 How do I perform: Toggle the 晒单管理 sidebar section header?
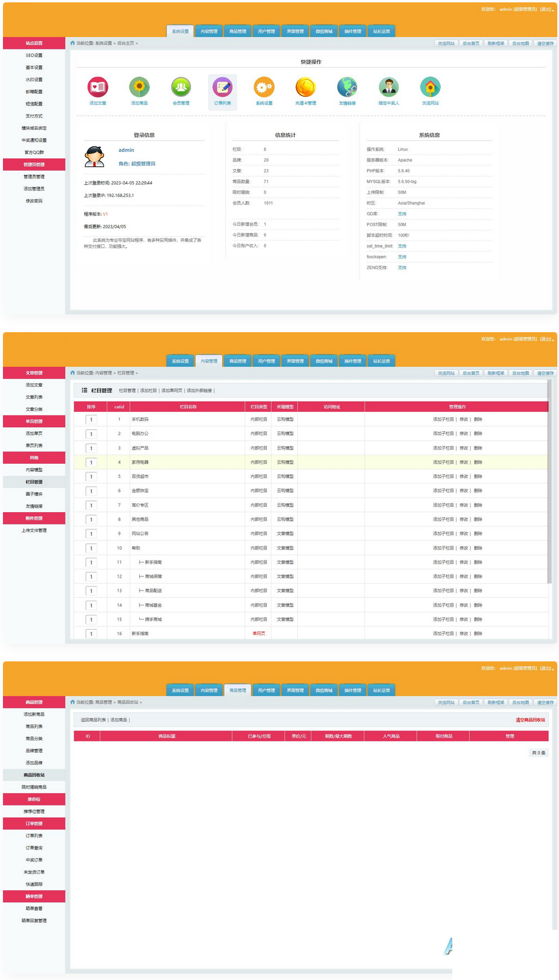34,896
